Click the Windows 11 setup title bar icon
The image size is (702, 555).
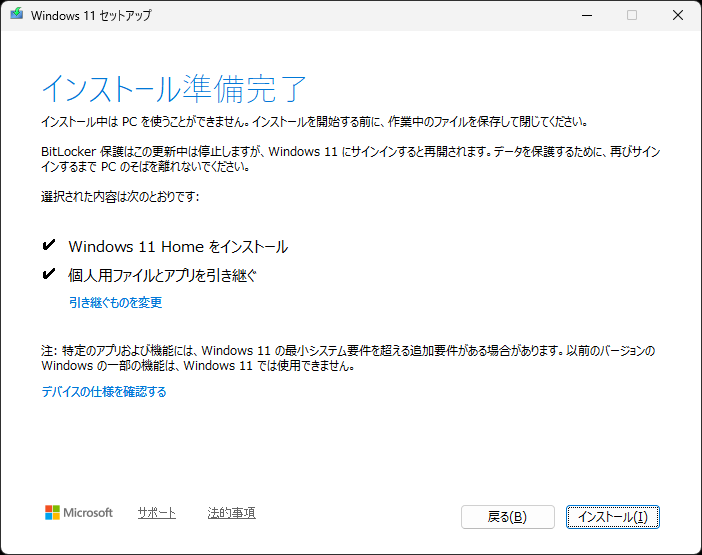tap(17, 14)
